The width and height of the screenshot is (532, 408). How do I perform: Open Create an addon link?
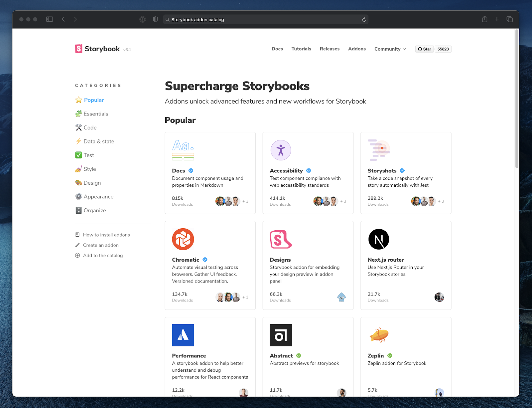click(97, 245)
